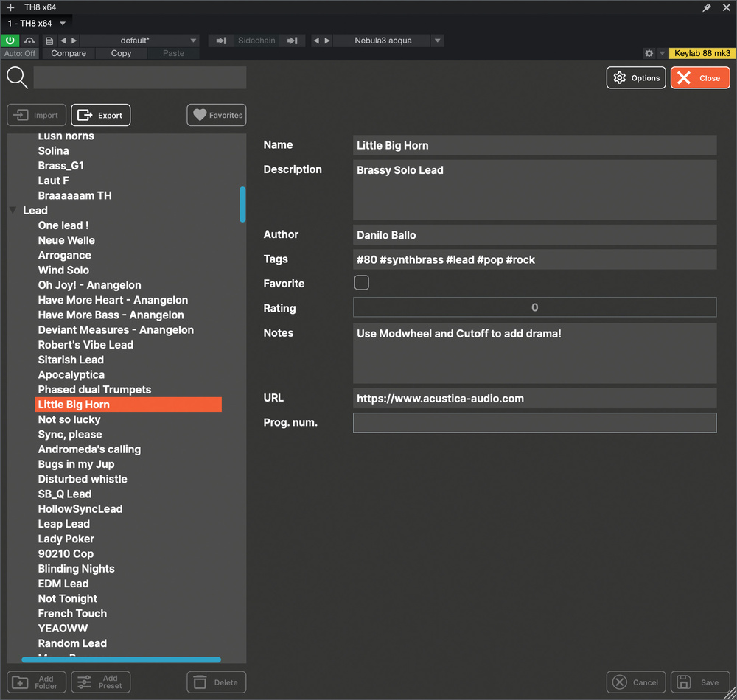Click the Export presets button
Screen dimensions: 737x700
101,115
